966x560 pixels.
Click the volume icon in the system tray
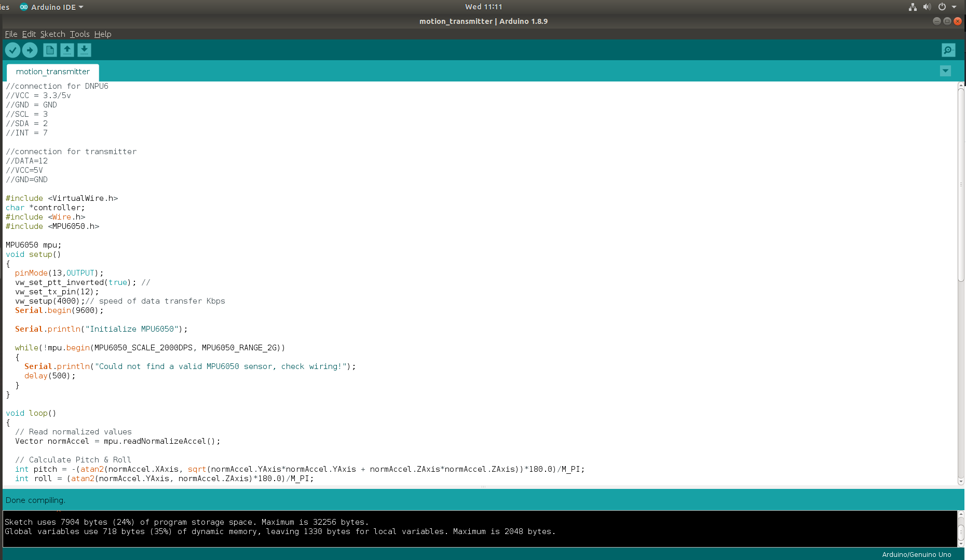[927, 7]
